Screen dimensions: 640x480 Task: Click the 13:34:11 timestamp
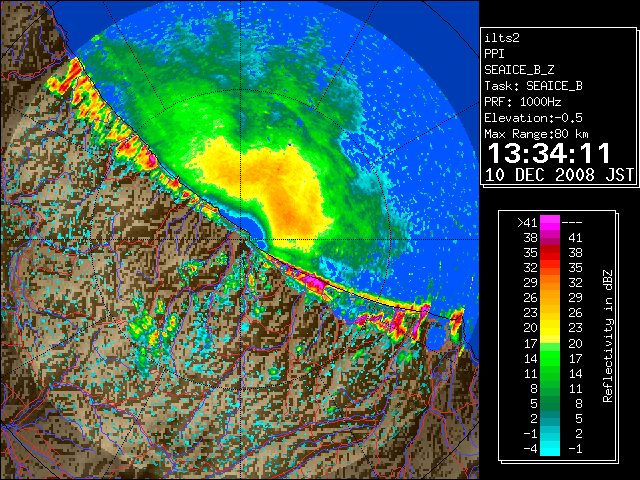click(x=549, y=153)
